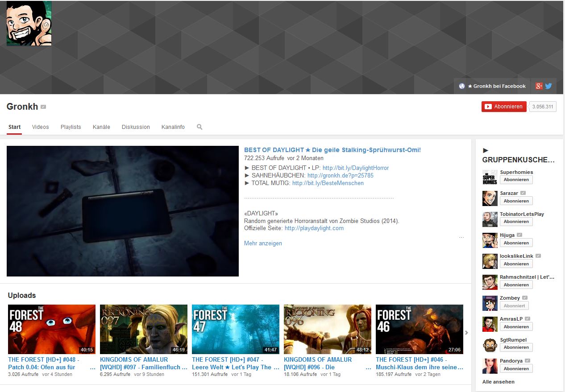This screenshot has height=392, width=565.
Task: Click verified badge next to Gronkh name
Action: (43, 107)
